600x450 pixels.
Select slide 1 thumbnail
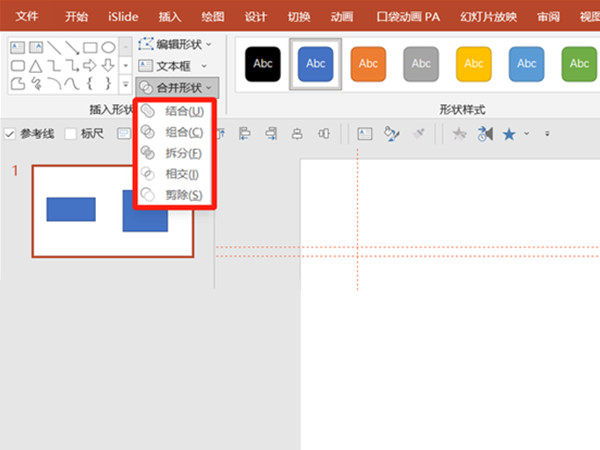(x=113, y=211)
